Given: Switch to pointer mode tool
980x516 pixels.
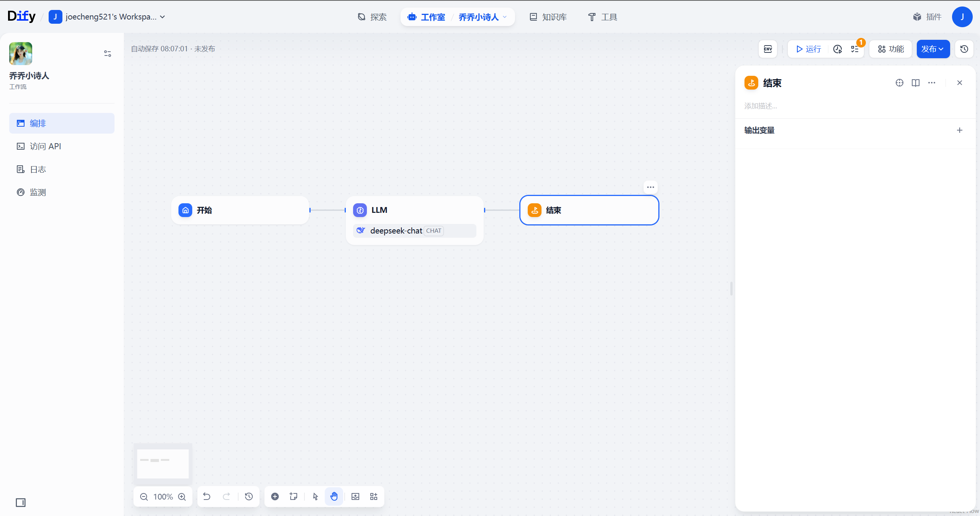Looking at the screenshot, I should [315, 496].
